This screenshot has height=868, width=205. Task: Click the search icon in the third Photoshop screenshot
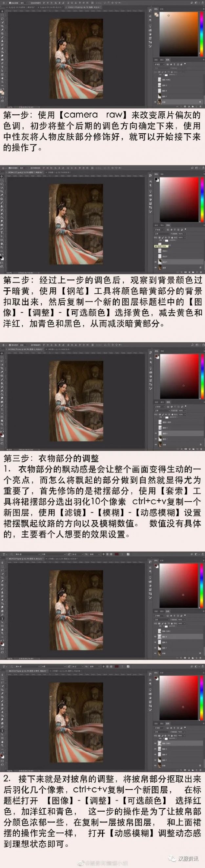coord(193,345)
